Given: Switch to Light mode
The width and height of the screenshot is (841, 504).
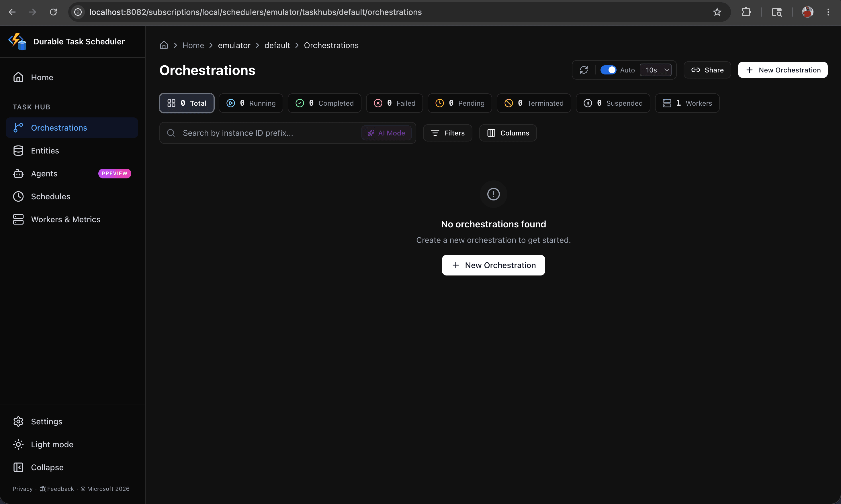Looking at the screenshot, I should [x=72, y=444].
